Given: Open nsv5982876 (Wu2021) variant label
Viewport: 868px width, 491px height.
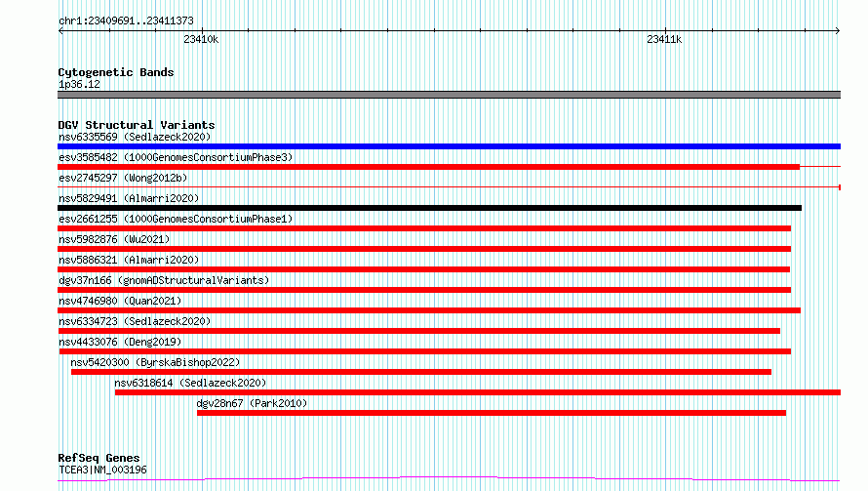Looking at the screenshot, I should click(x=114, y=239).
